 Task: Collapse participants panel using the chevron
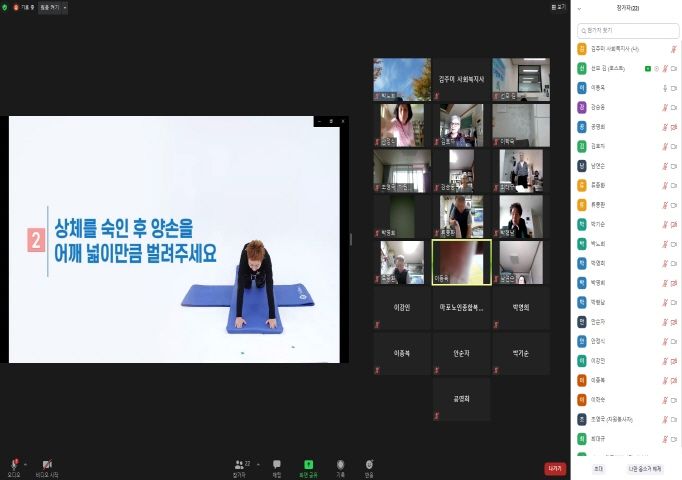pyautogui.click(x=579, y=8)
